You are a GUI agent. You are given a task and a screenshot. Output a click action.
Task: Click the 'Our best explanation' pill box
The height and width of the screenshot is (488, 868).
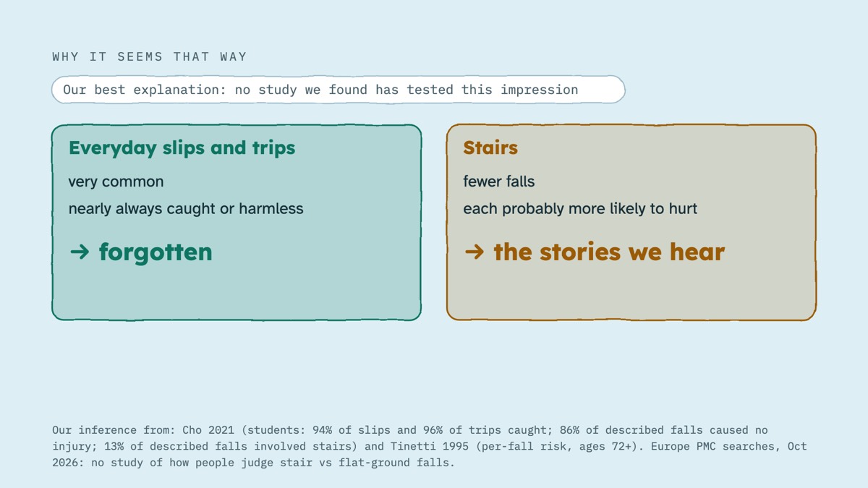click(339, 90)
